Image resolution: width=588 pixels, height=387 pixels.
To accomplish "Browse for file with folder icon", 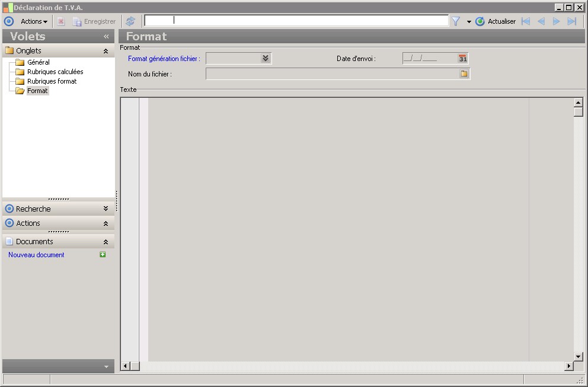I will pyautogui.click(x=464, y=73).
